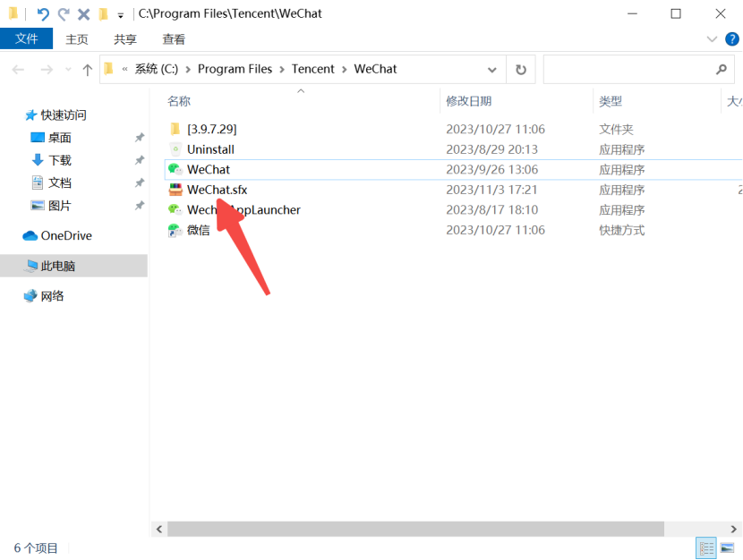Go back with the Back arrow

(x=18, y=70)
